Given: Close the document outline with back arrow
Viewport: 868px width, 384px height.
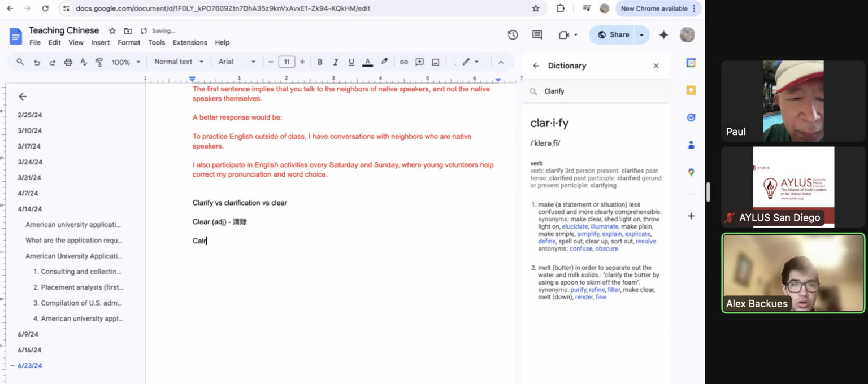Looking at the screenshot, I should 23,97.
